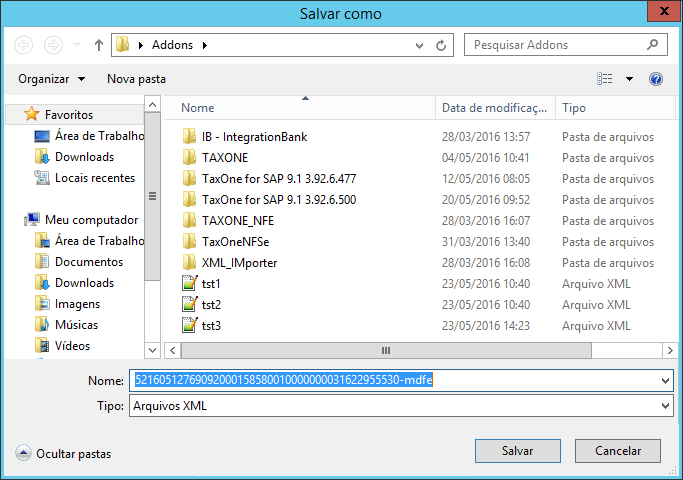The image size is (683, 480).
Task: Open Área de Trabalho under Meu computador
Action: tap(89, 240)
